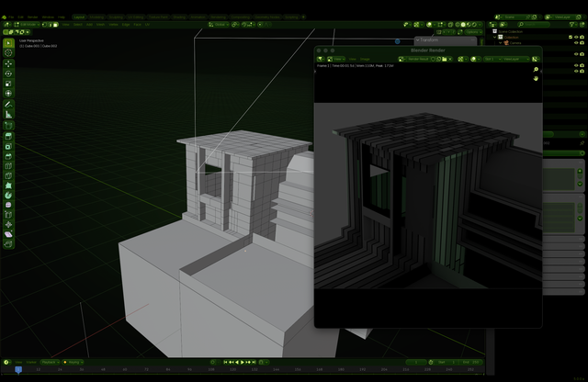Viewport: 588px width, 382px height.
Task: Open the Marker menu in timeline
Action: 31,362
